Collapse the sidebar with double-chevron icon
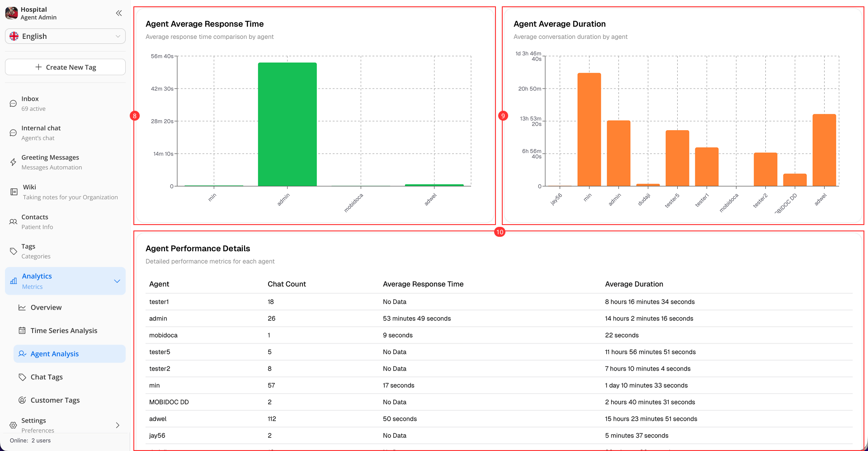The height and width of the screenshot is (451, 868). pyautogui.click(x=119, y=13)
